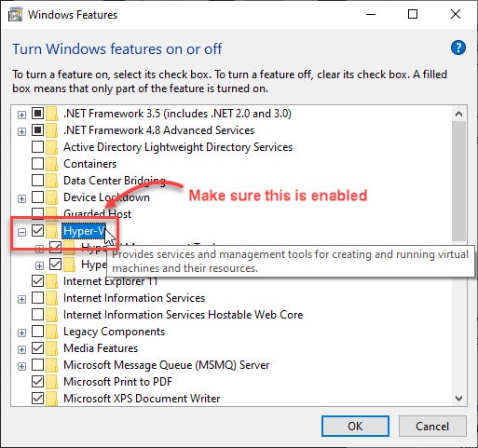478x448 pixels.
Task: Click the folder icon beside Containers
Action: click(51, 164)
